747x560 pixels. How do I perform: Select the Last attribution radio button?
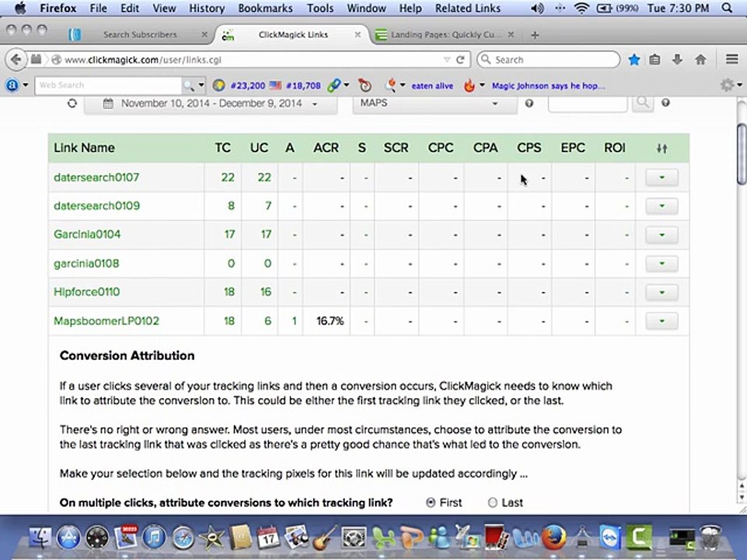pyautogui.click(x=493, y=503)
